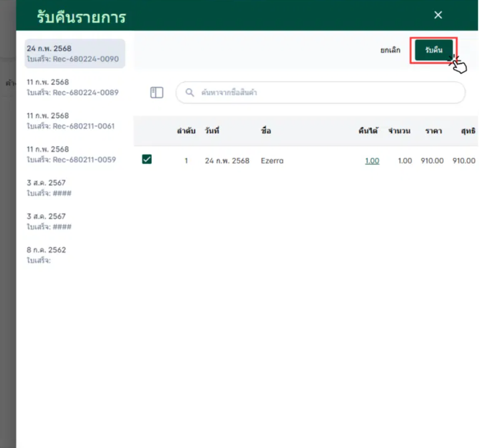This screenshot has width=479, height=448.
Task: Click the คืนได้ column header
Action: point(368,131)
